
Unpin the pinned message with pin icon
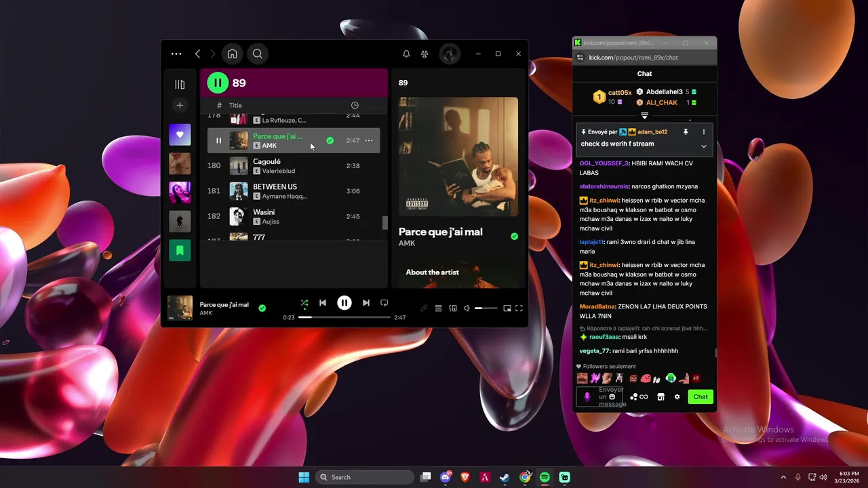coord(686,132)
